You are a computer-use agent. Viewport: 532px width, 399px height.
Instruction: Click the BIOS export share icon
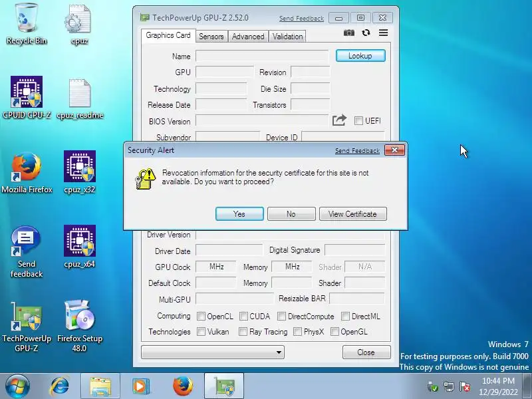[339, 120]
